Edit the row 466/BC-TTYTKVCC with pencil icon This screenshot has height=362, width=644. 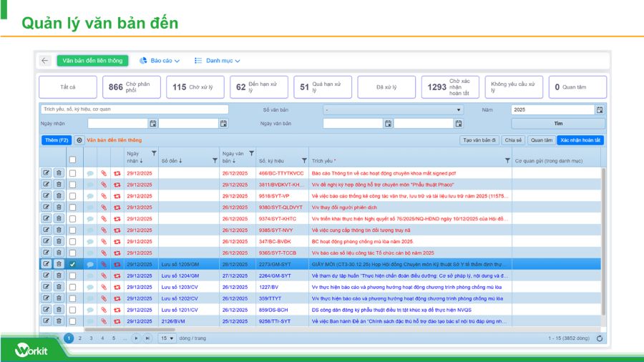[x=46, y=173]
